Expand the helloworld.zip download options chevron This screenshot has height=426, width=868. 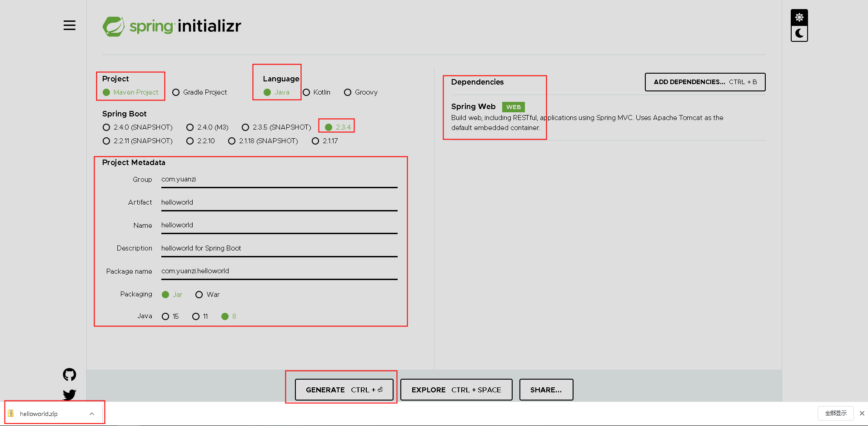tap(92, 414)
